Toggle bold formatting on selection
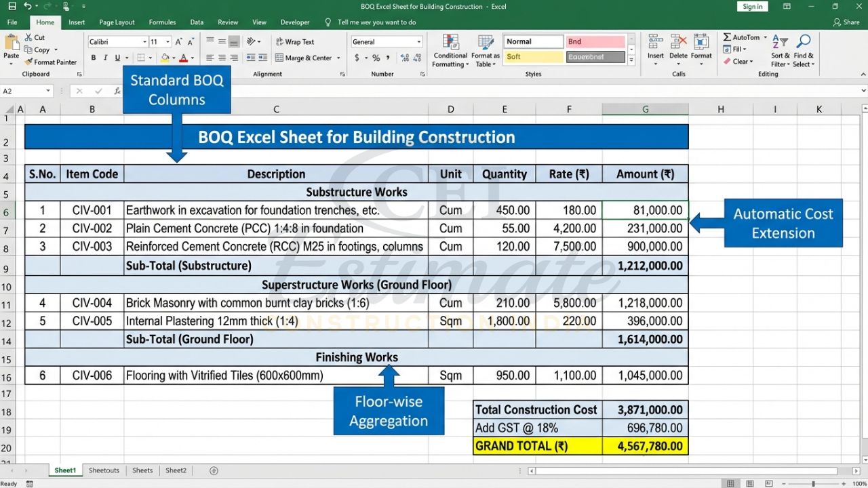Image resolution: width=868 pixels, height=488 pixels. 94,58
